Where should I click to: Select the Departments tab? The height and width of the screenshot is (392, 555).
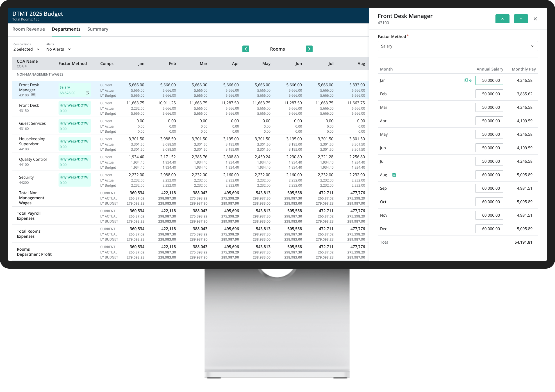coord(66,29)
